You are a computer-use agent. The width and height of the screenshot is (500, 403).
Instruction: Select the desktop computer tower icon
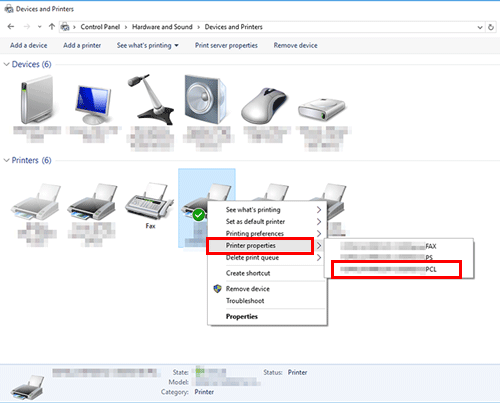click(x=37, y=99)
